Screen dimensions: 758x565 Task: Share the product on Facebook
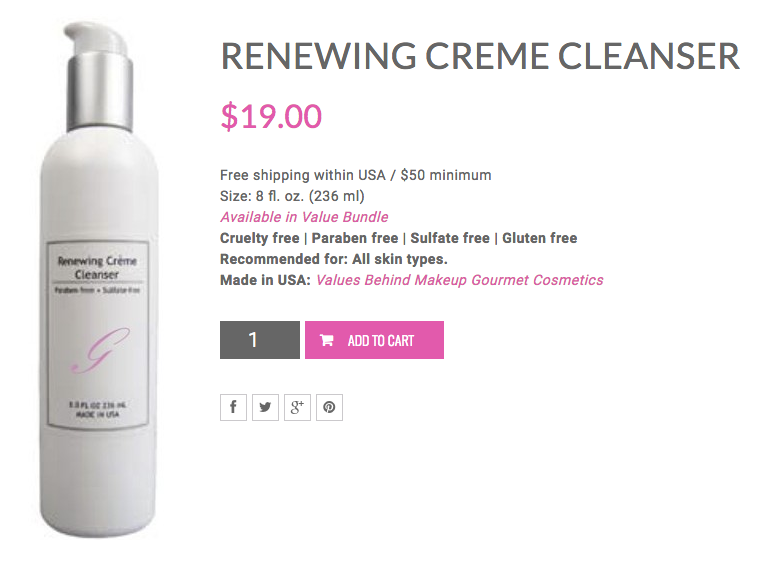click(233, 407)
